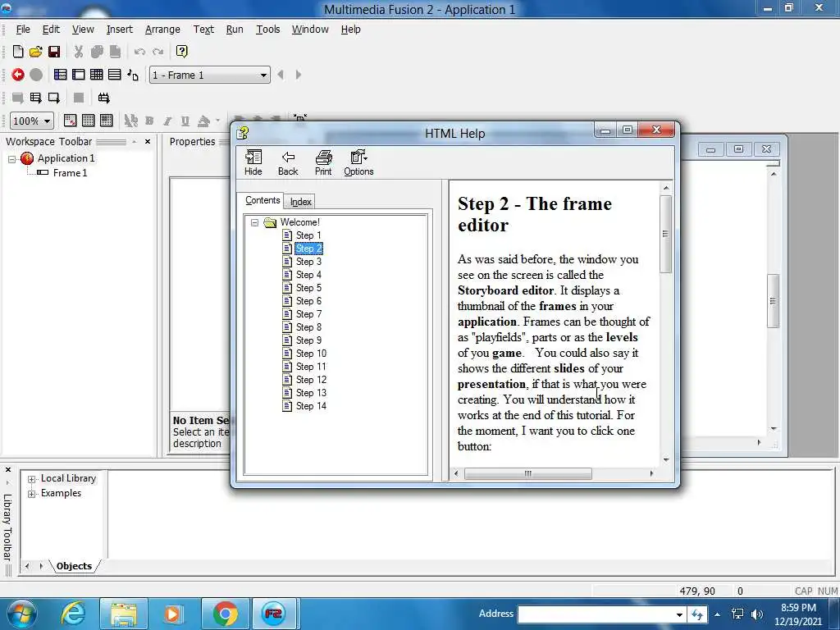Toggle Italic text formatting
The height and width of the screenshot is (630, 840).
(x=167, y=121)
